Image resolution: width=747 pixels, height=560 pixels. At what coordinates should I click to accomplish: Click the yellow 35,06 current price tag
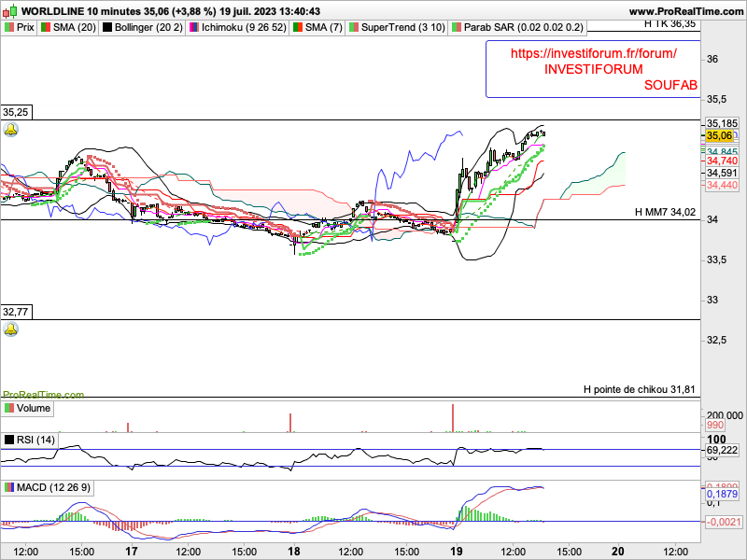point(719,135)
